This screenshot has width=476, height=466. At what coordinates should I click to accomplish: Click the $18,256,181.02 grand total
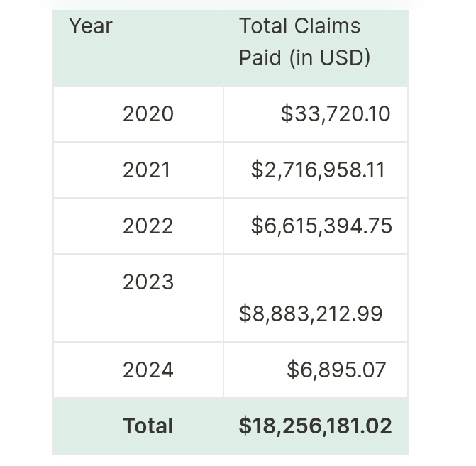tap(316, 426)
